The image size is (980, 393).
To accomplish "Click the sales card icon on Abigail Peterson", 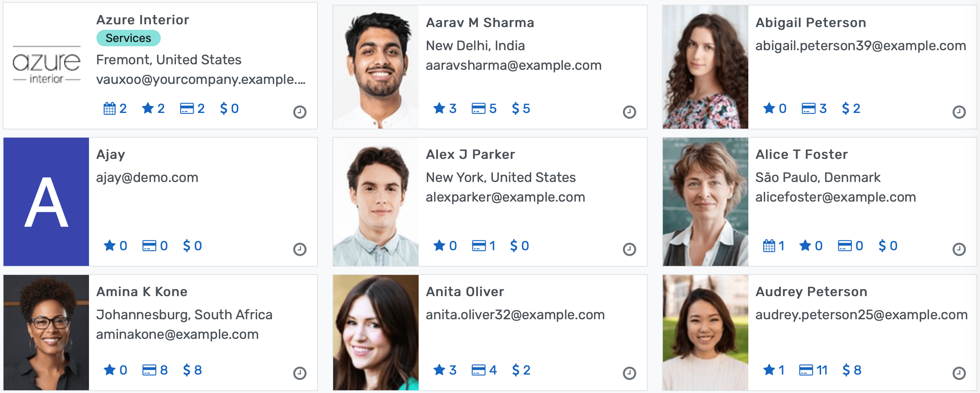I will [x=808, y=108].
